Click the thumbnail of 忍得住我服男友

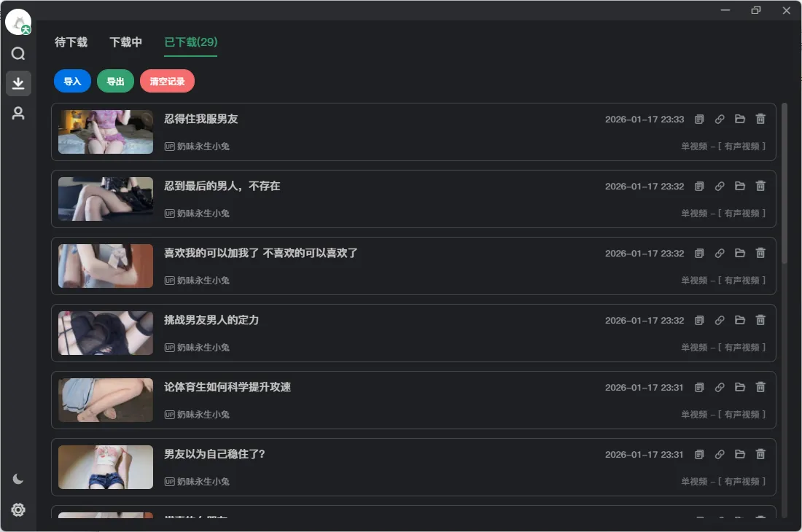click(105, 132)
